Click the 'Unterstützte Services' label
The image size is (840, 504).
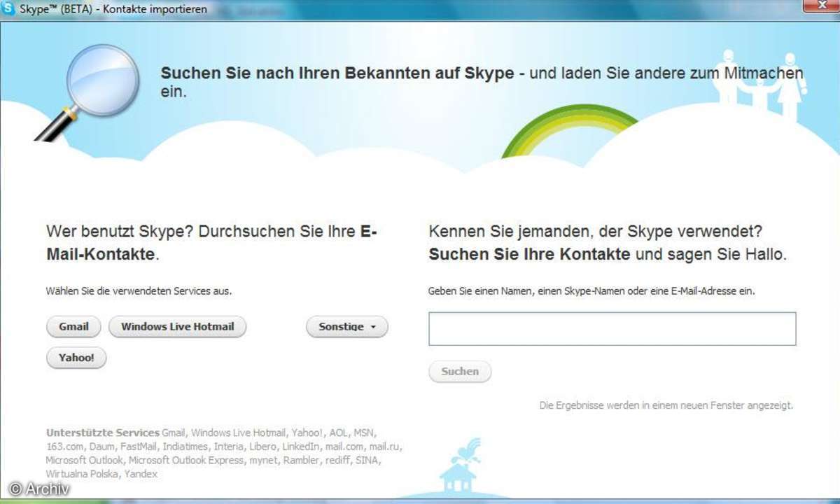tap(103, 433)
